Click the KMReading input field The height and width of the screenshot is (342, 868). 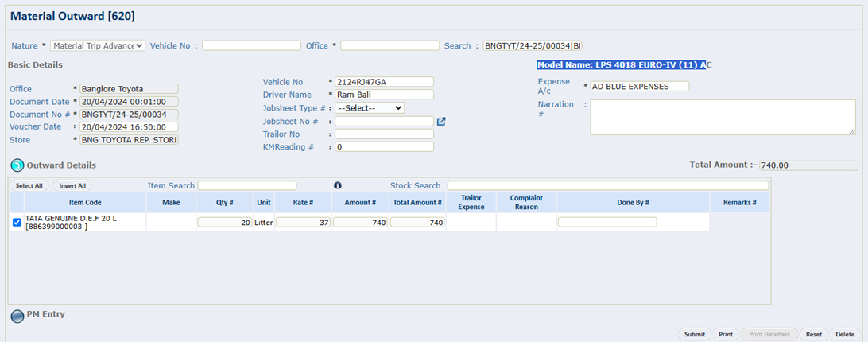click(384, 147)
